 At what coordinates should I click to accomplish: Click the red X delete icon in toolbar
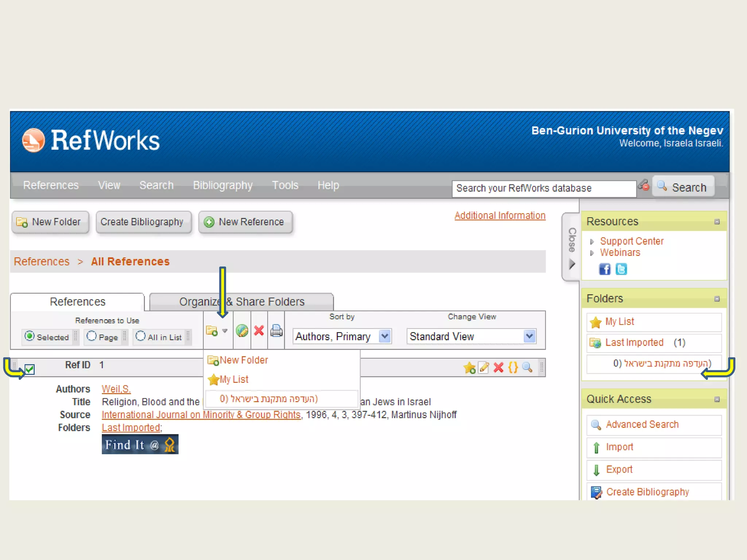click(259, 331)
